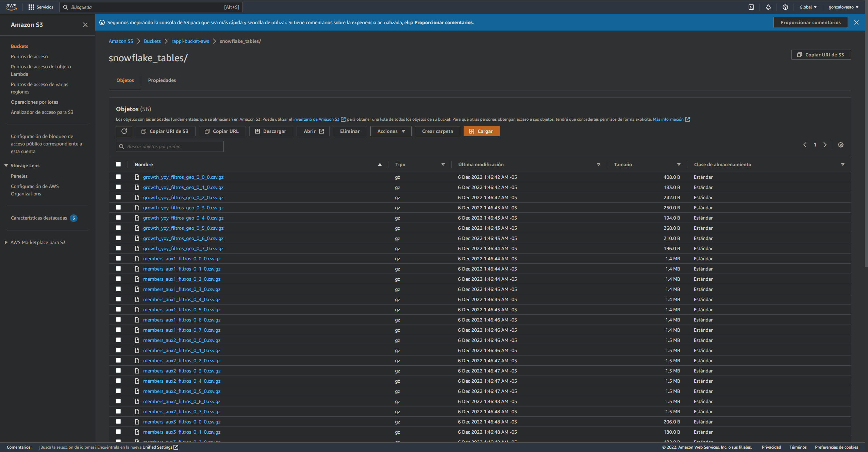Open growth_yoy_filtros_geo_0_5_0.csv.gz file link

pyautogui.click(x=183, y=228)
